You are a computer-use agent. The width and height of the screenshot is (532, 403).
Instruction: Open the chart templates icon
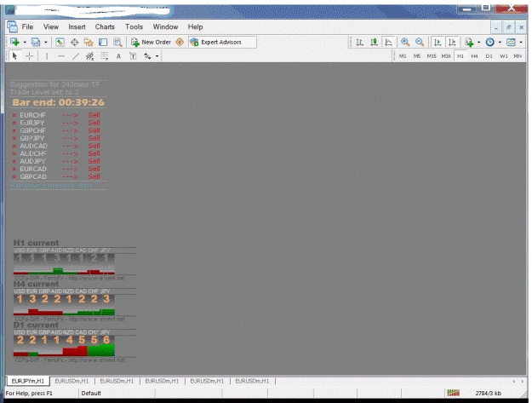coord(511,42)
